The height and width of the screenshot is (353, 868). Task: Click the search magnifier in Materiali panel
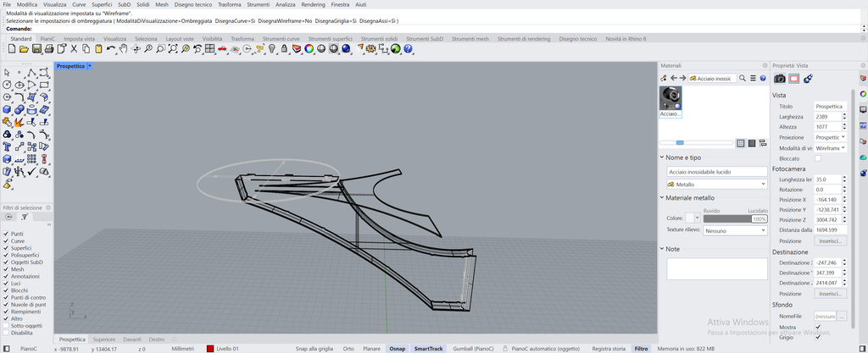(x=743, y=79)
